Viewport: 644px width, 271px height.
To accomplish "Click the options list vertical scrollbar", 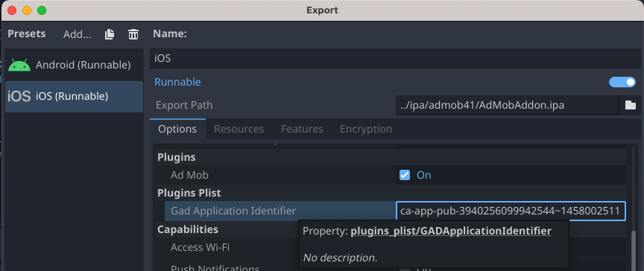I will pos(634,250).
